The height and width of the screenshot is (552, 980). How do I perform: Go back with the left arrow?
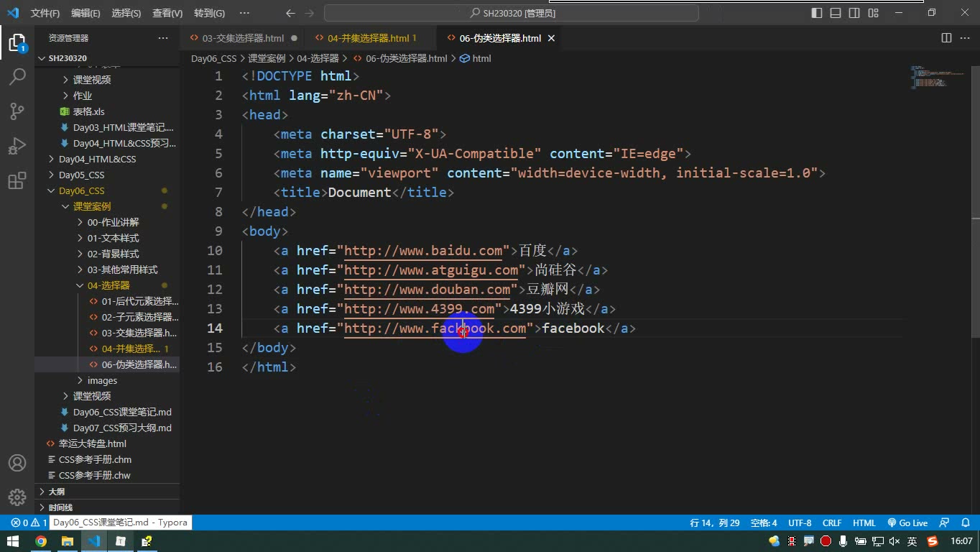(290, 13)
